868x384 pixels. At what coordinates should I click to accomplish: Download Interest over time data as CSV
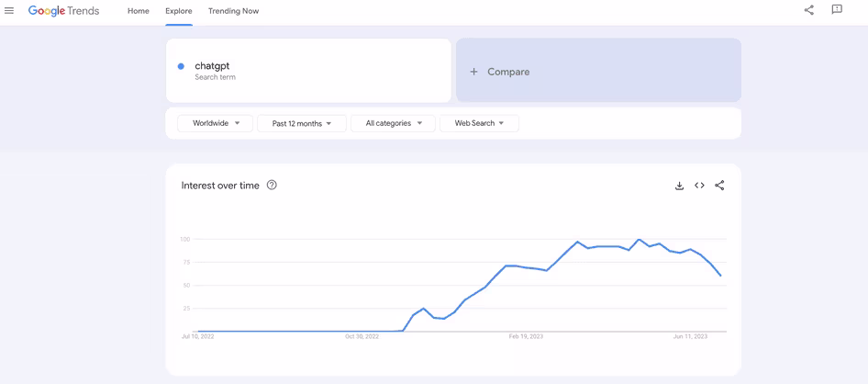click(679, 186)
